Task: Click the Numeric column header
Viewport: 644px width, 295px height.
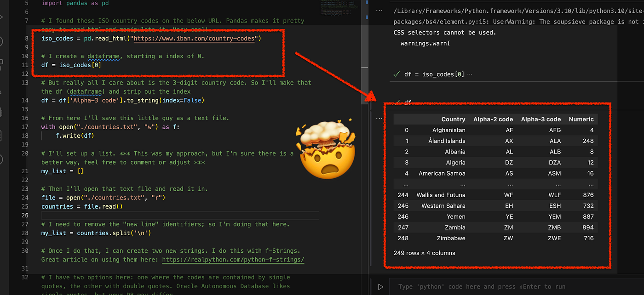Action: 581,119
